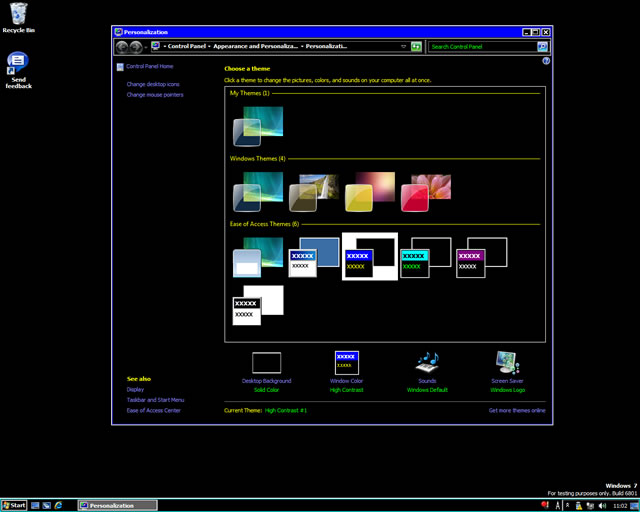Expand the address bar history dropdown
This screenshot has height=512, width=640.
[403, 47]
